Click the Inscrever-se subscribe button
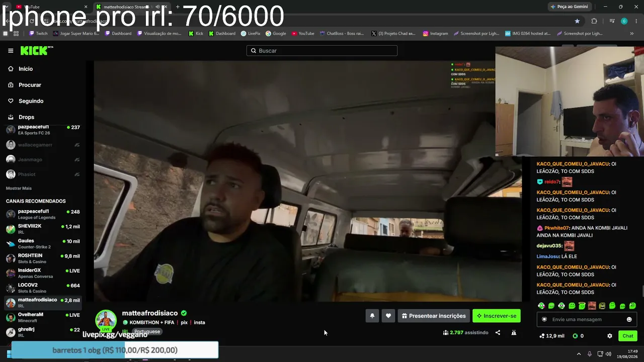This screenshot has height=362, width=644. 497,316
